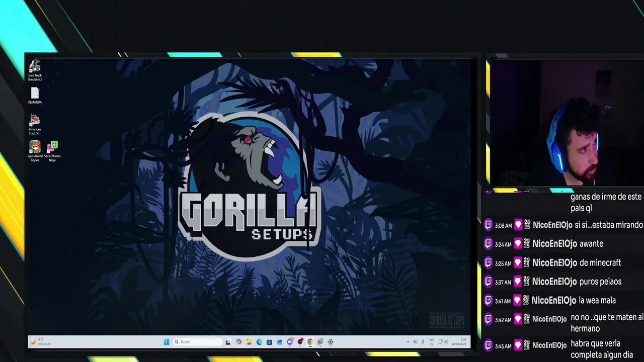The width and height of the screenshot is (644, 362).
Task: Click the cloud sync tray icon
Action: (415, 342)
